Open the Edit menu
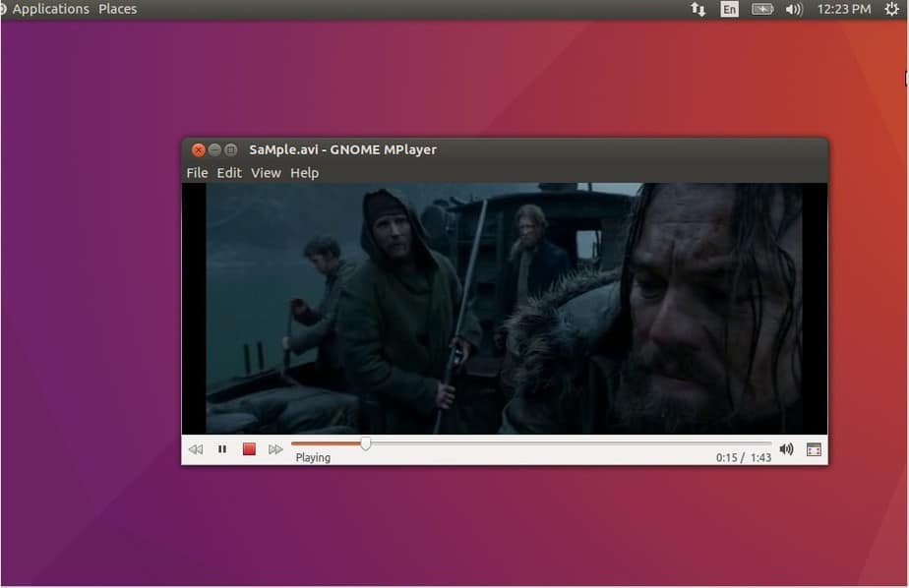 [x=229, y=173]
